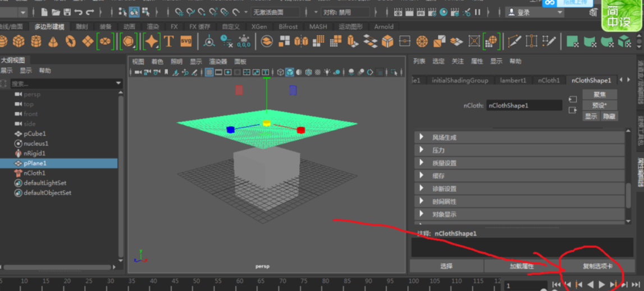Click the 聚焦 button
The height and width of the screenshot is (291, 644).
(x=600, y=94)
